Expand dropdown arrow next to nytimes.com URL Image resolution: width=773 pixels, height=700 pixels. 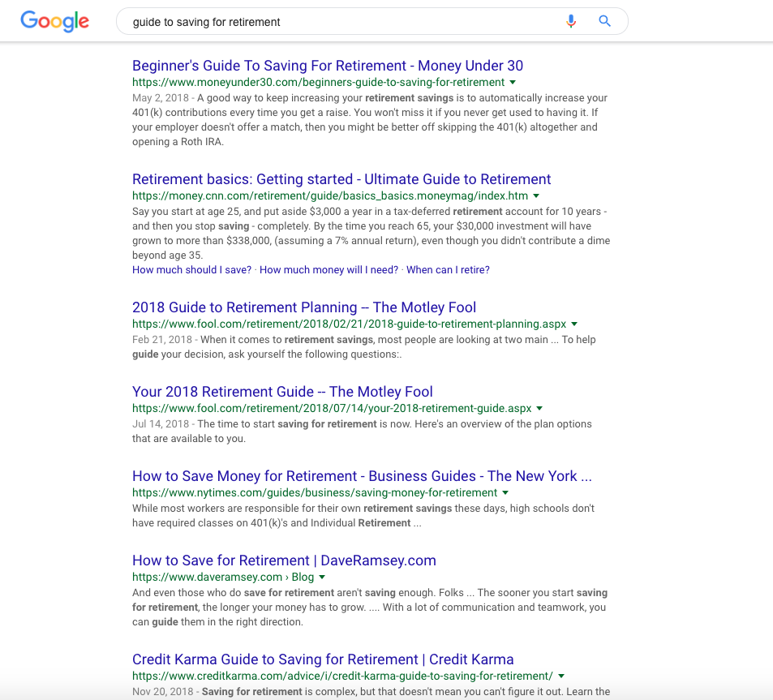pyautogui.click(x=505, y=492)
